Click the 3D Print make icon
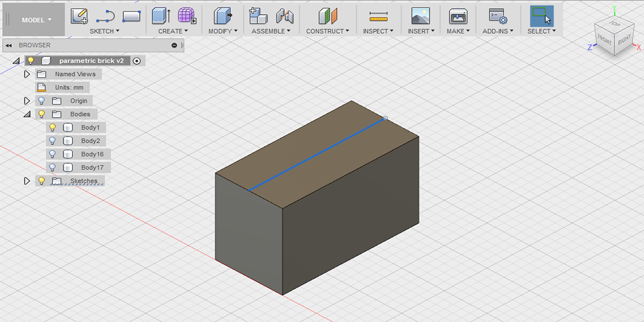This screenshot has height=322, width=644. 458,16
